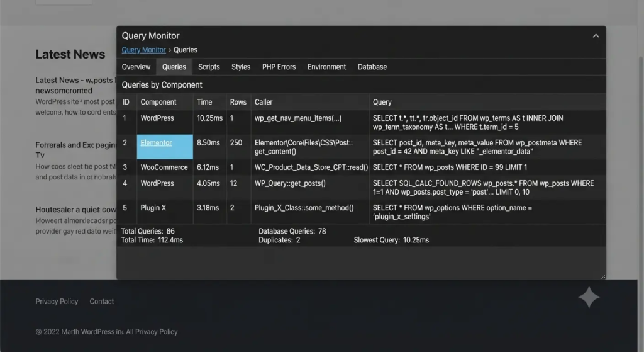Click the All Privacy Policy footer link
Screen dimensions: 644x352
click(x=152, y=332)
